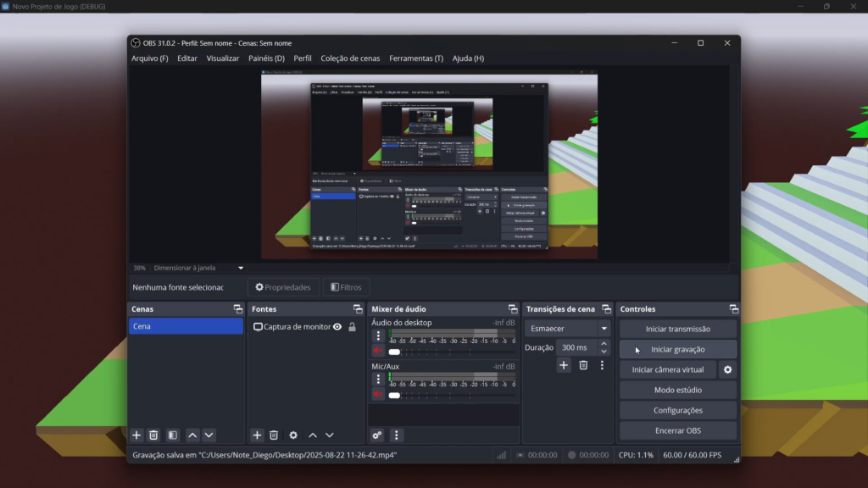Undock the Mixer de áudio panel
Viewport: 868px width, 488px height.
click(513, 308)
